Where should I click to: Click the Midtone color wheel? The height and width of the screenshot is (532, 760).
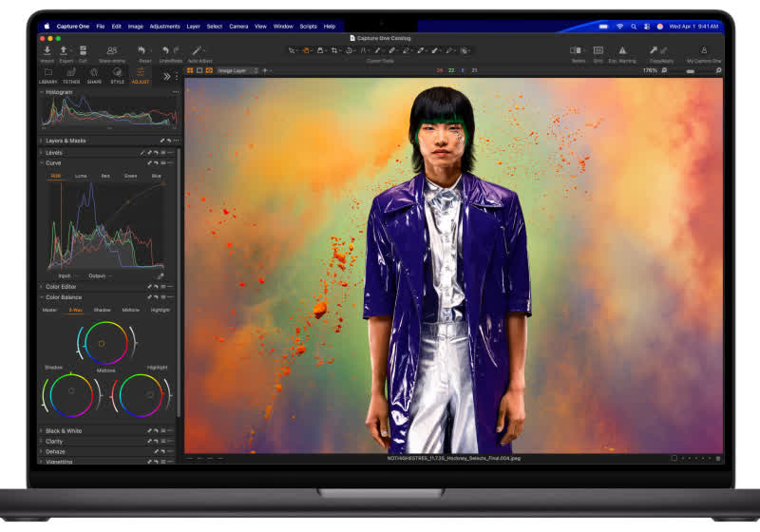pos(101,343)
